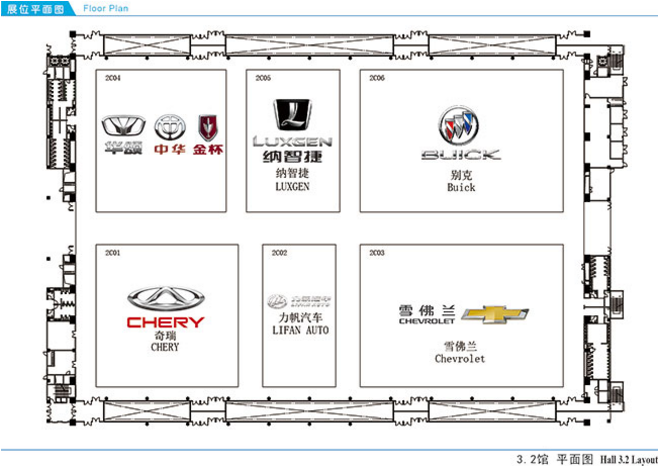The width and height of the screenshot is (661, 466).
Task: Click the 展位平面图 header tab
Action: [36, 8]
